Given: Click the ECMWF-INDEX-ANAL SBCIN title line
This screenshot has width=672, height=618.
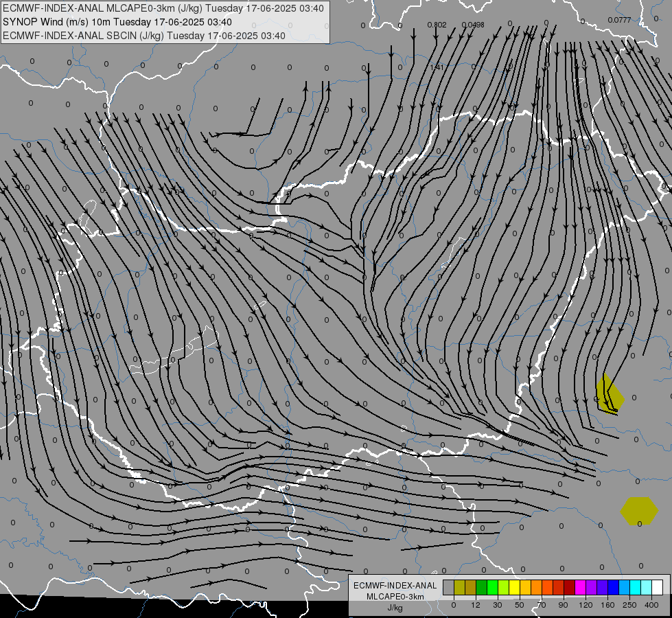Looking at the screenshot, I should tap(144, 36).
